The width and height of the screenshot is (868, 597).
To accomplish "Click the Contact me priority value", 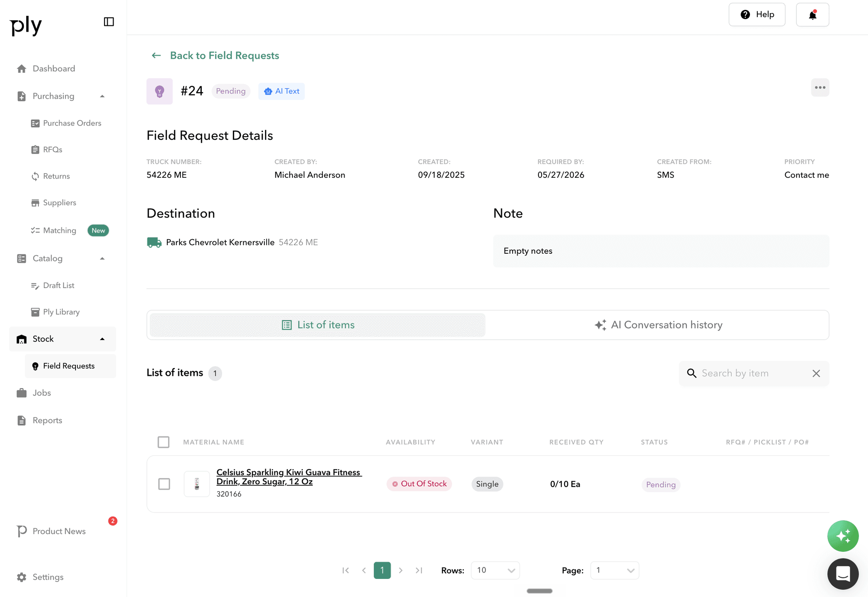I will click(x=807, y=175).
